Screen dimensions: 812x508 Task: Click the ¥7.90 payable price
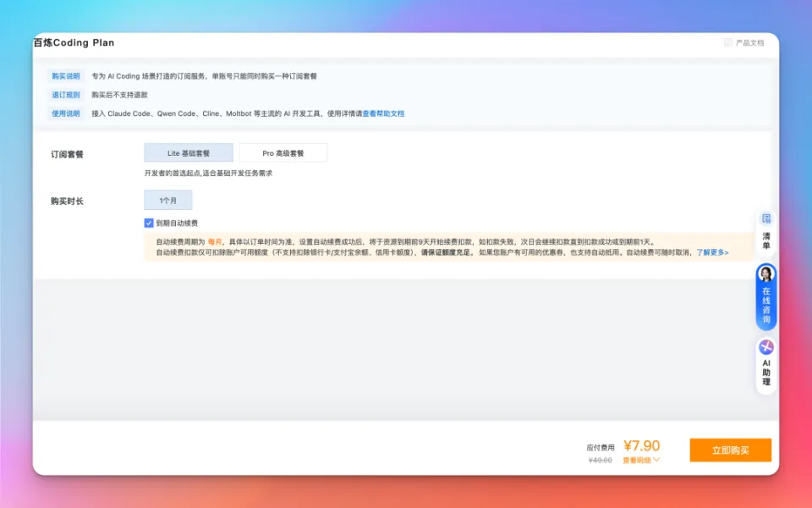641,446
